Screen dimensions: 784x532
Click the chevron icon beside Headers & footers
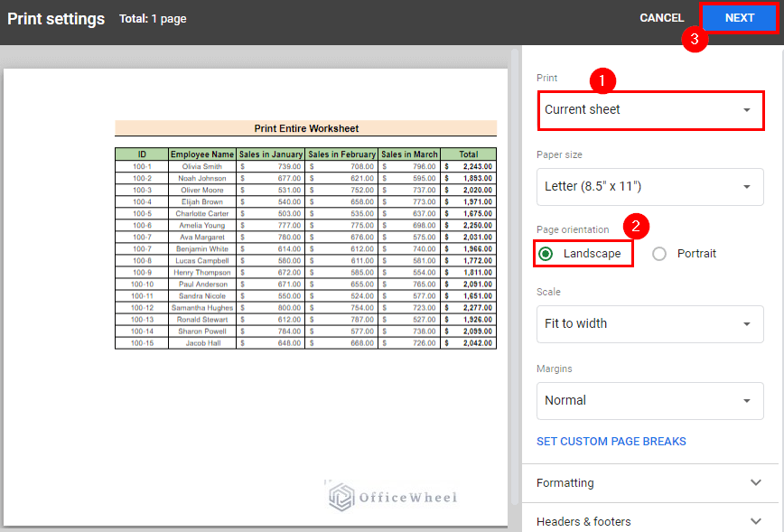pyautogui.click(x=756, y=521)
